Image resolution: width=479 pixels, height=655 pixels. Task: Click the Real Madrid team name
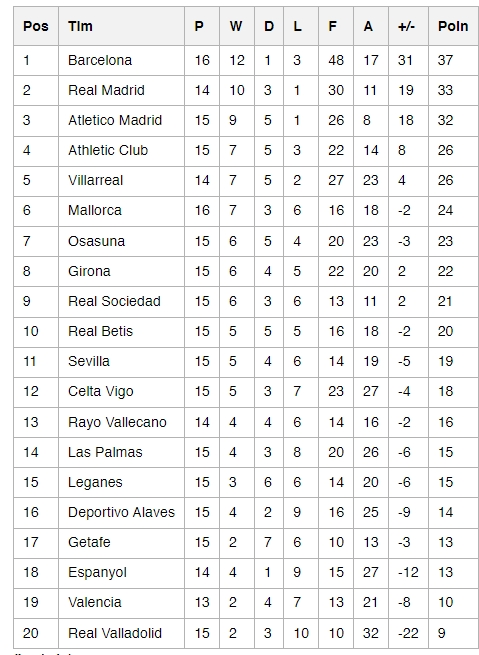point(106,90)
